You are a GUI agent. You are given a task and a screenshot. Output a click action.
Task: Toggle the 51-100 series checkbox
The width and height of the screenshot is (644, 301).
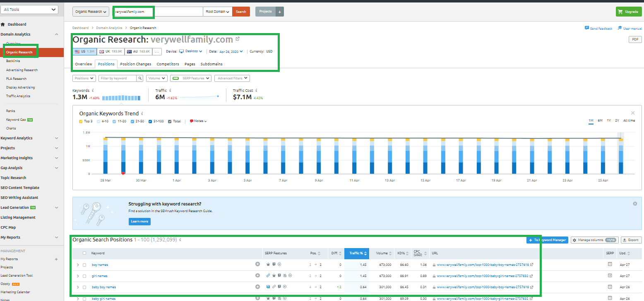(x=150, y=121)
